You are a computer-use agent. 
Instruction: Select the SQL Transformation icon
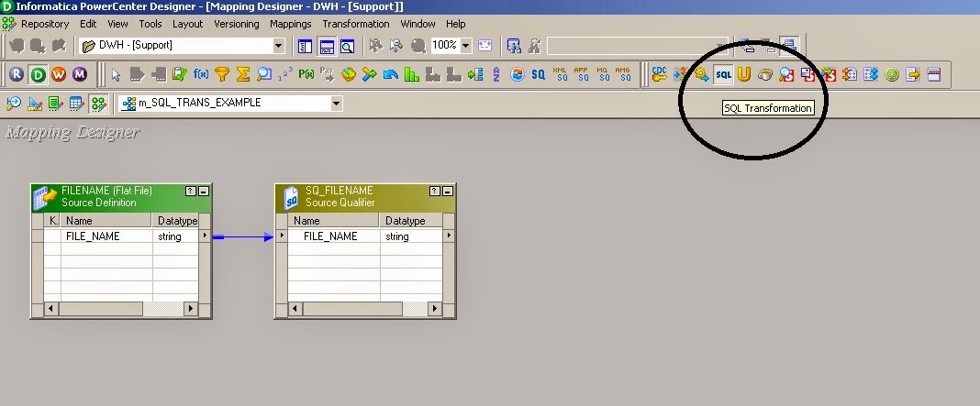[x=723, y=74]
